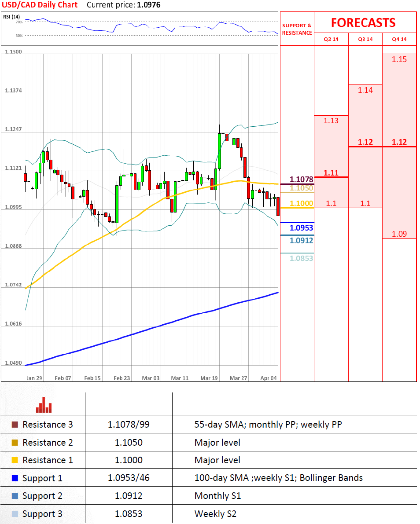Click the 1.0953 support label beside chart
The width and height of the screenshot is (420, 524).
[x=301, y=228]
